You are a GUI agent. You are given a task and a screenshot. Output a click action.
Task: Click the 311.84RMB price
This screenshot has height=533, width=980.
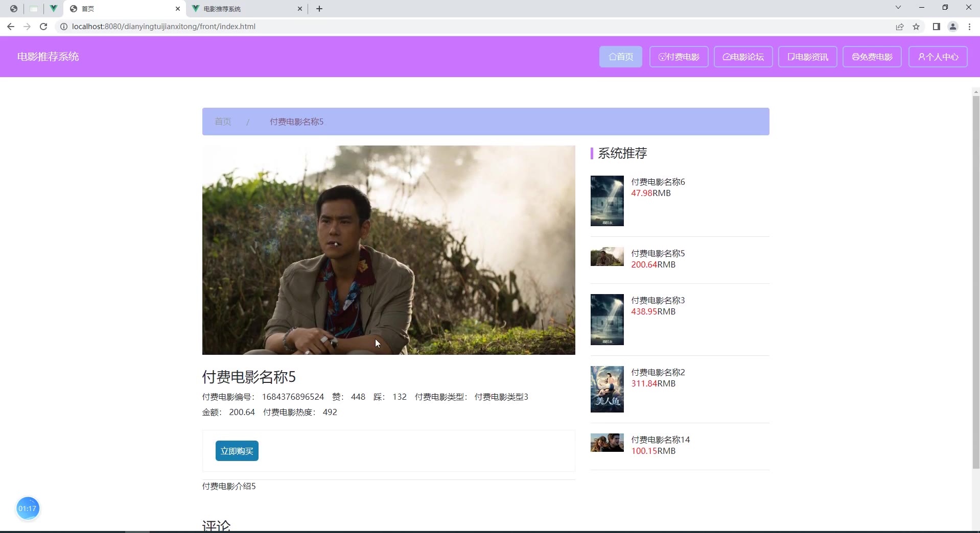pos(653,383)
